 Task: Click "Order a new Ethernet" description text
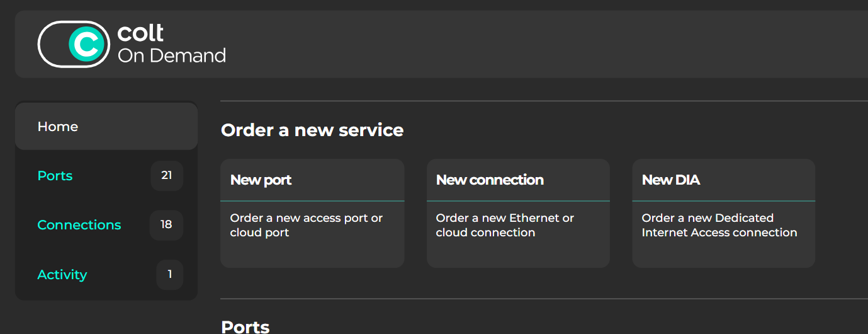click(x=505, y=225)
